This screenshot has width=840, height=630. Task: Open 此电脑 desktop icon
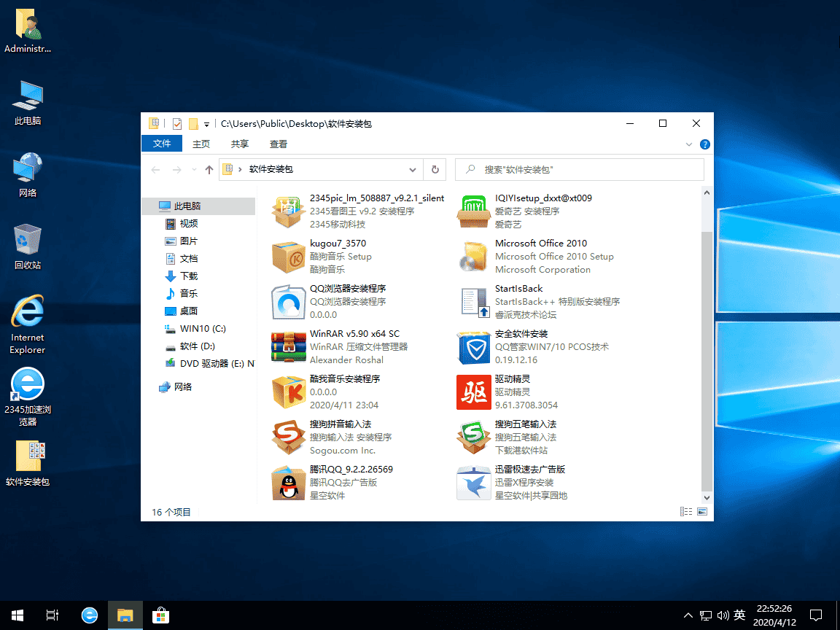tap(28, 103)
